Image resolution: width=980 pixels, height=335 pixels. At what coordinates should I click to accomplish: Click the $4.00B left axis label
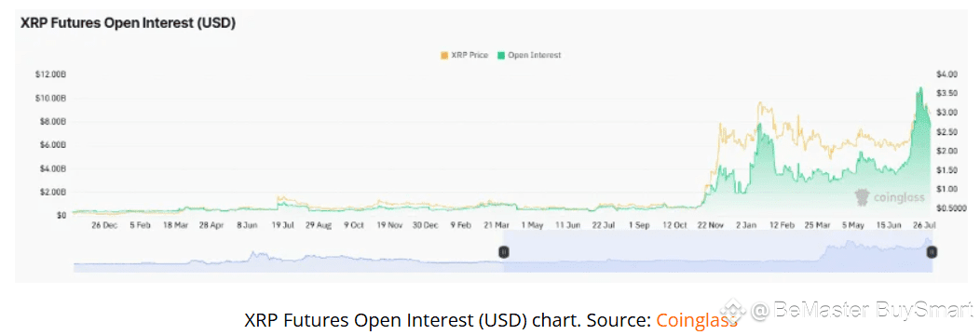53,168
